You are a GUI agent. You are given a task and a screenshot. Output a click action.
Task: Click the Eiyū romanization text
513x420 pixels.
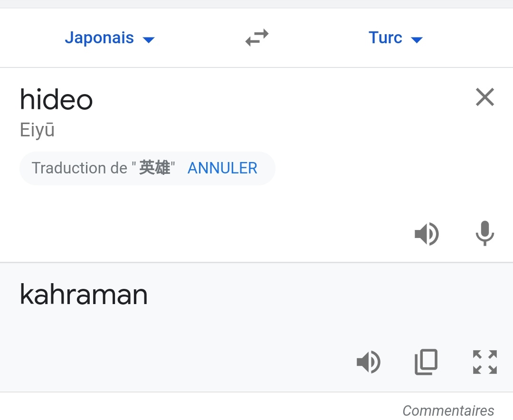[37, 130]
